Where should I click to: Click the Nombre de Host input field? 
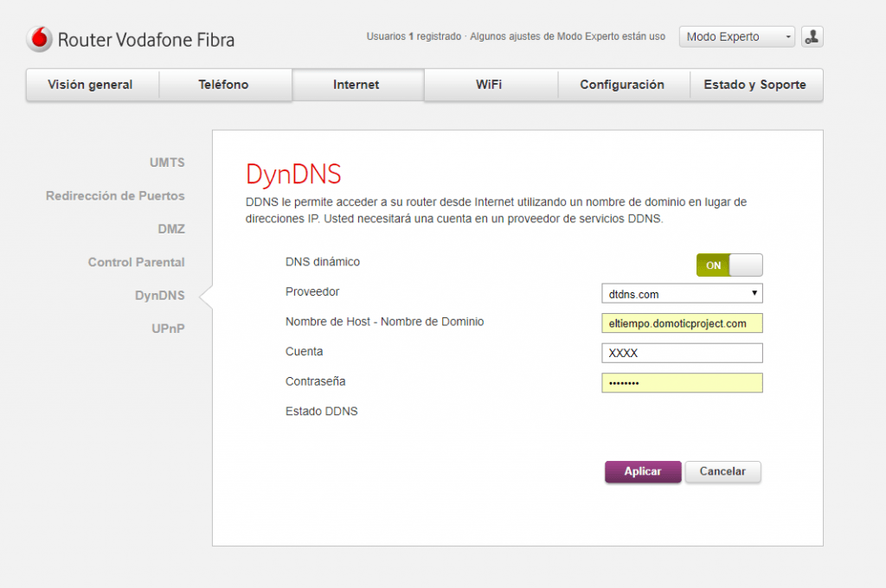click(682, 323)
